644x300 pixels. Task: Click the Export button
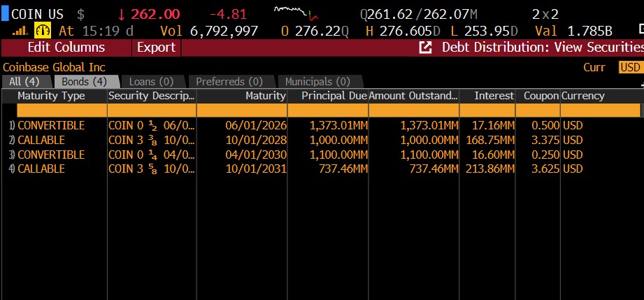pyautogui.click(x=156, y=48)
